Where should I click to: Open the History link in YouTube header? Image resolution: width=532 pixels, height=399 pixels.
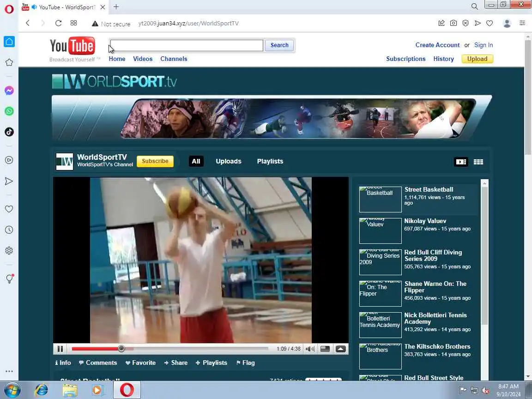tap(443, 59)
